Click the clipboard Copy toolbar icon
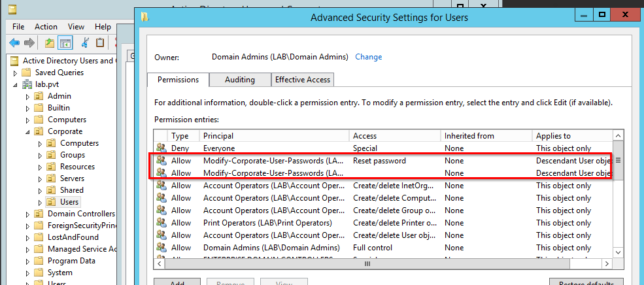644x285 pixels. [100, 42]
